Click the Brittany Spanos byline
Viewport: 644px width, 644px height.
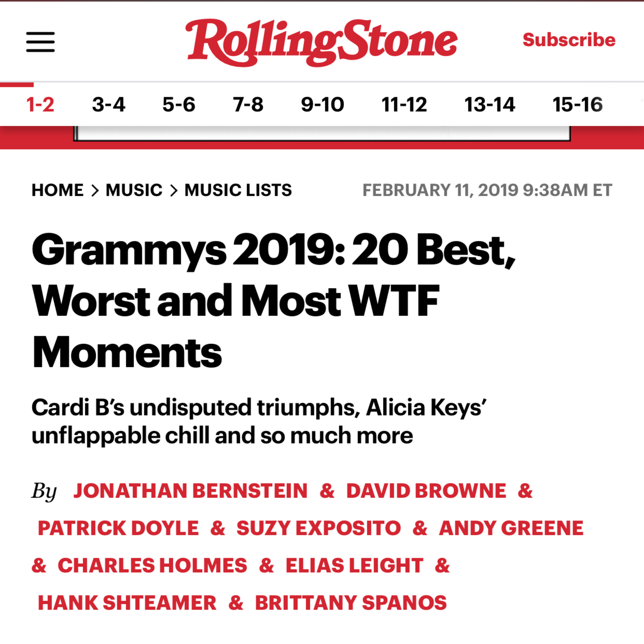[x=351, y=603]
